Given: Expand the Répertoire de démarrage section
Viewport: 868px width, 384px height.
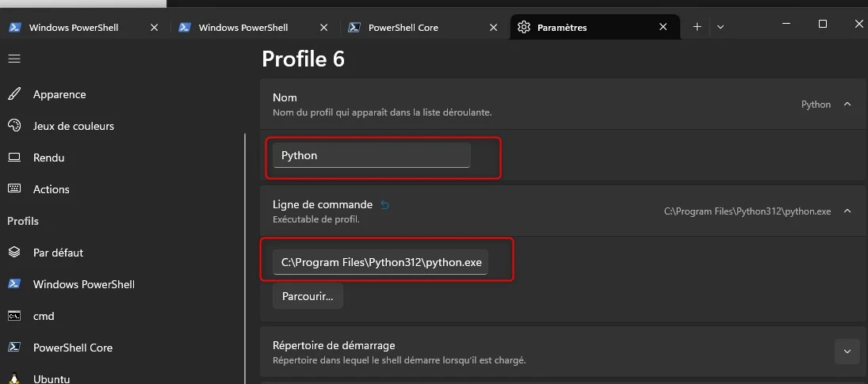Looking at the screenshot, I should [x=847, y=352].
